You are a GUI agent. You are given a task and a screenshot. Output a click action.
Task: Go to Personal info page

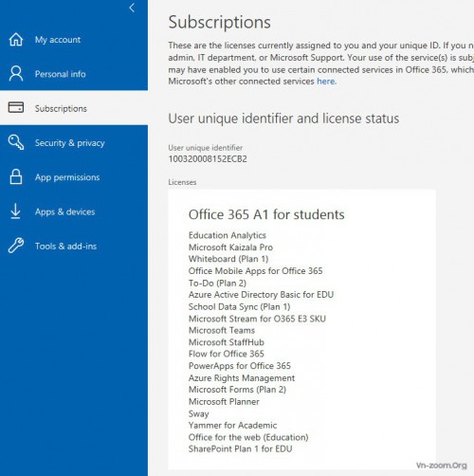click(x=61, y=74)
